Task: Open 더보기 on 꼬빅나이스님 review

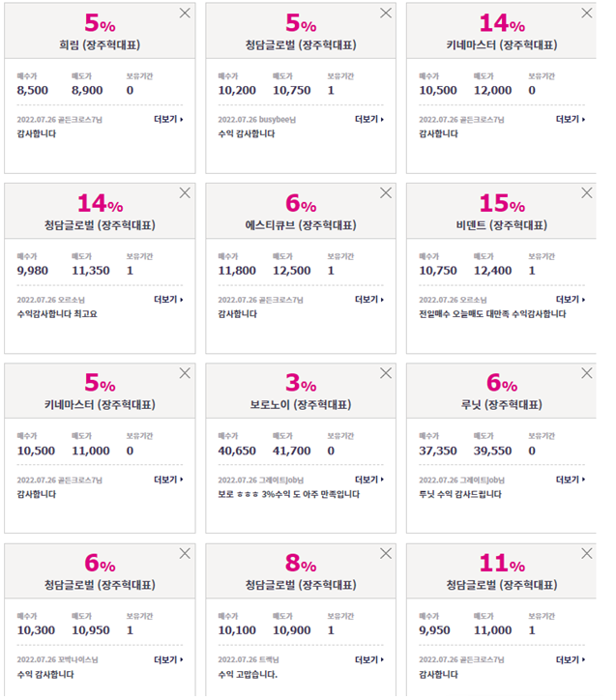Action: [168, 659]
